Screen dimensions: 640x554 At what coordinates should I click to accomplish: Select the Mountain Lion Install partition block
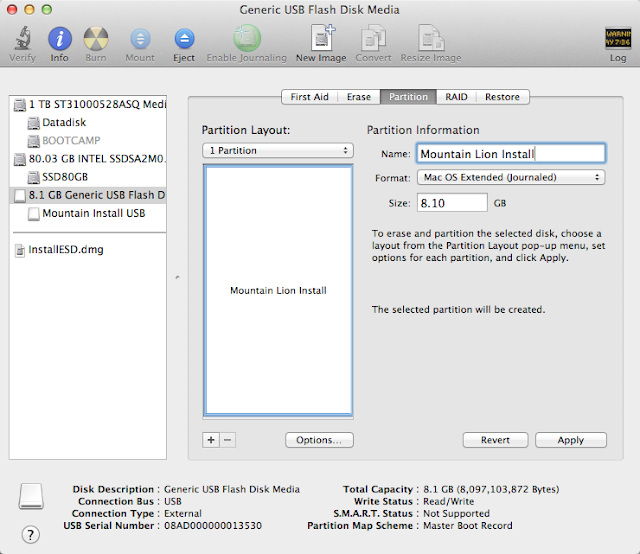click(x=278, y=291)
